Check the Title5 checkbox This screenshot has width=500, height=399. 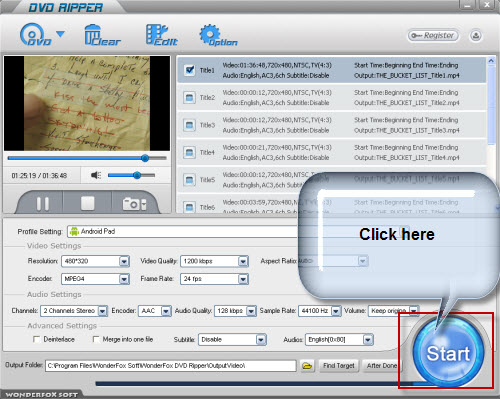point(189,180)
